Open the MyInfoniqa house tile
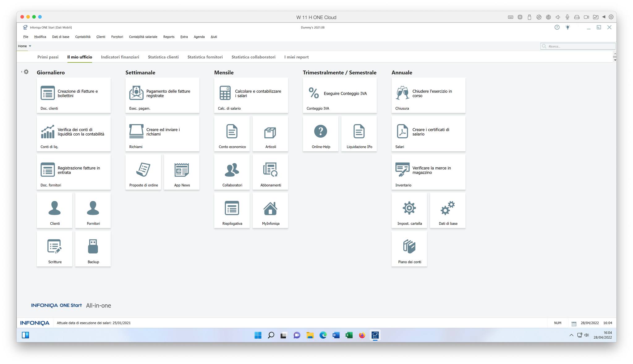 (270, 210)
